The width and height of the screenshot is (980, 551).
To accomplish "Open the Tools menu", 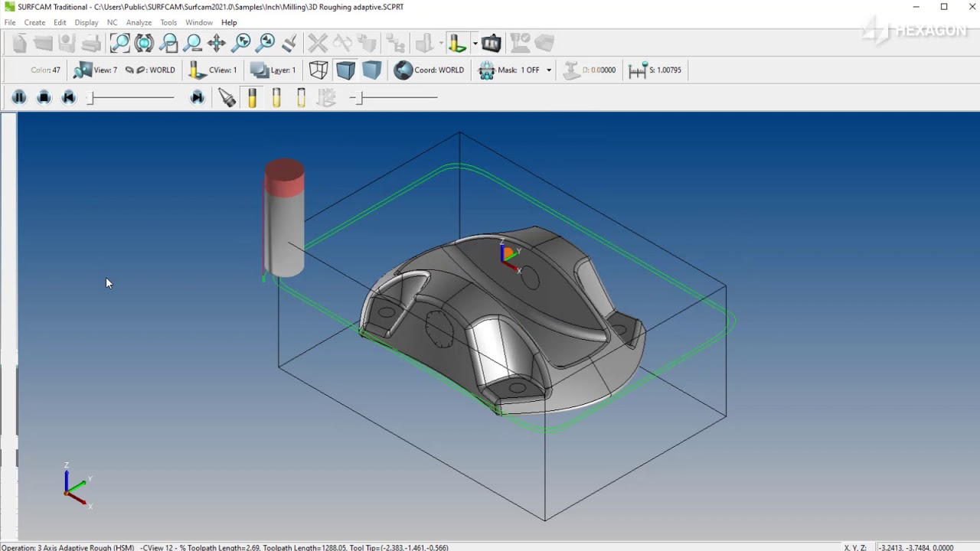I will point(168,22).
